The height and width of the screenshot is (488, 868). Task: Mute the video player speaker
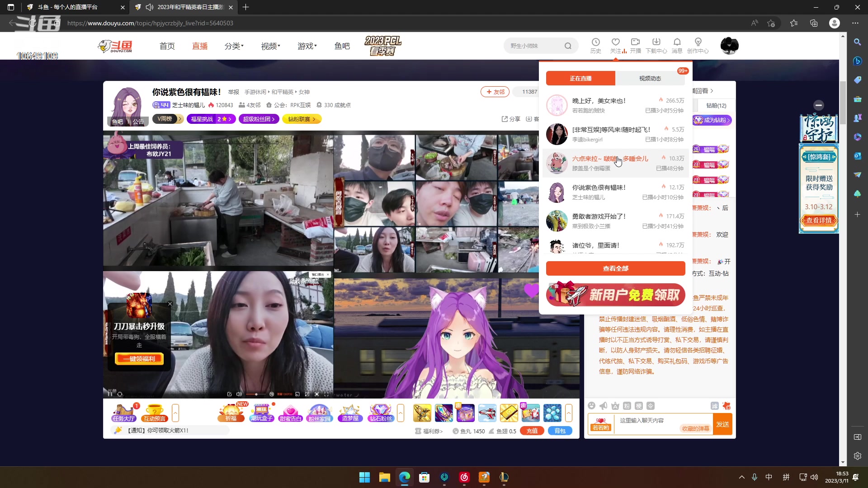pyautogui.click(x=239, y=394)
